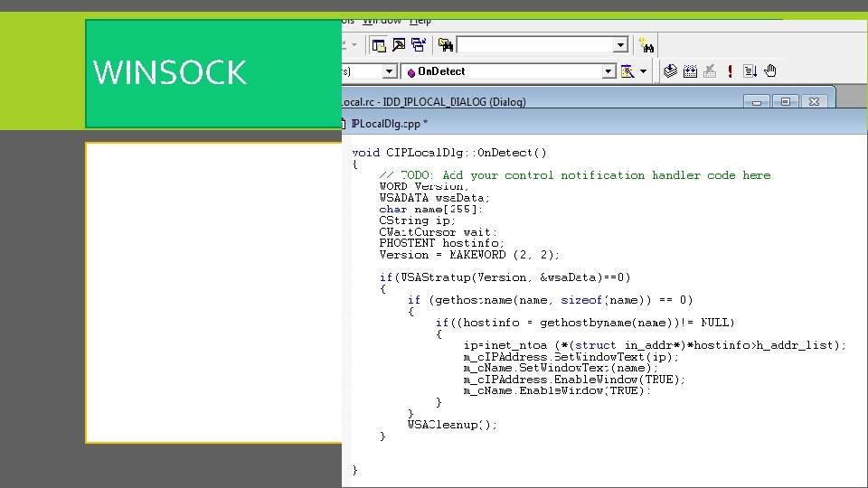868x488 pixels.
Task: Click the WizardBar Actions wand icon
Action: [627, 71]
